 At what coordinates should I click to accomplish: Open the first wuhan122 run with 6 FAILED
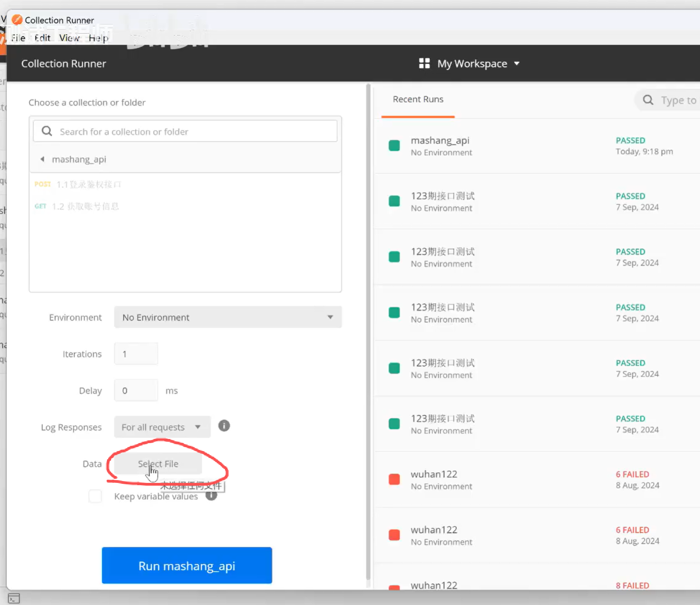coord(538,480)
